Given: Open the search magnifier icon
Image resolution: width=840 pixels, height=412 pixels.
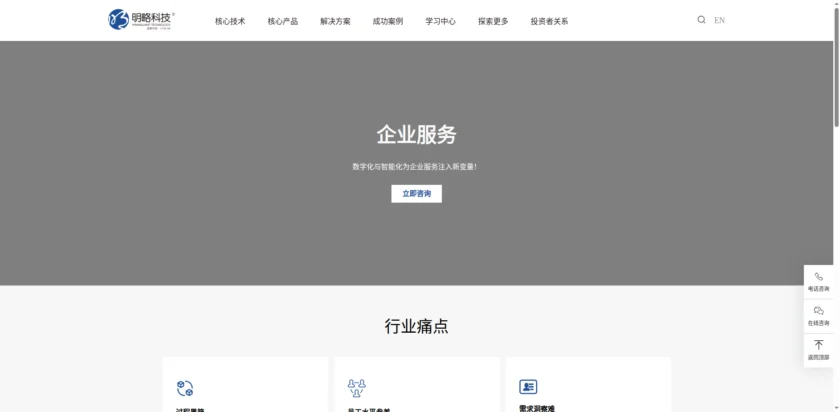Looking at the screenshot, I should (x=701, y=20).
